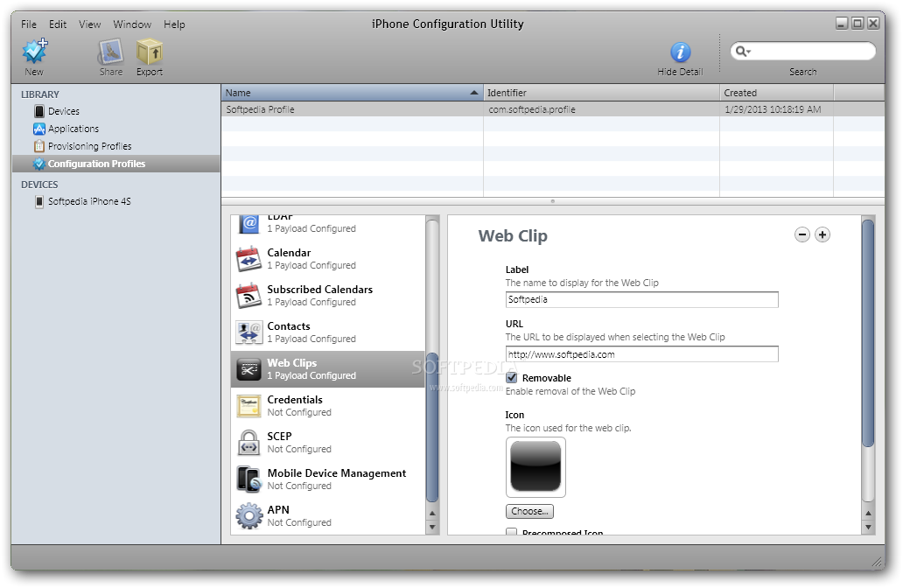Click detail pane scroll up arrow
Image resolution: width=903 pixels, height=588 pixels.
(868, 513)
